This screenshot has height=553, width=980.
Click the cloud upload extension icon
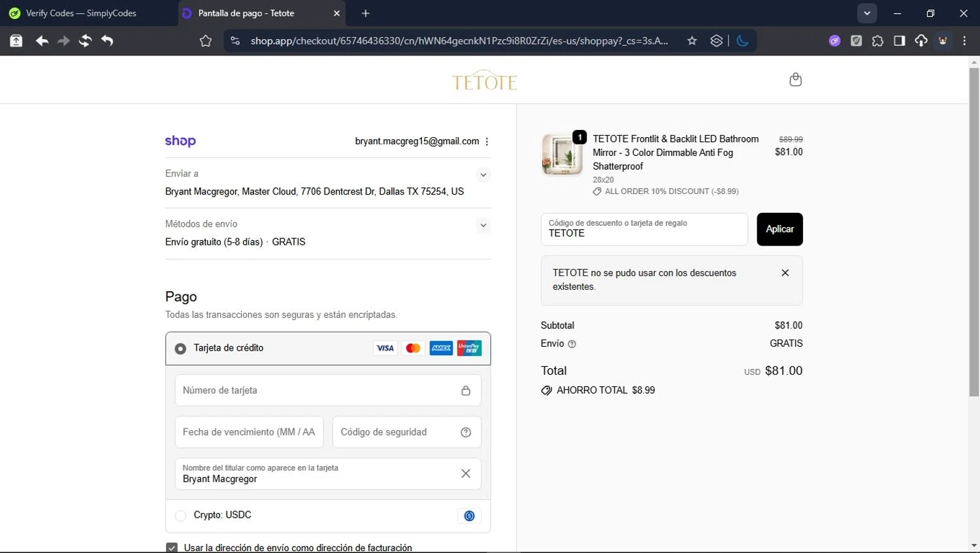(921, 40)
